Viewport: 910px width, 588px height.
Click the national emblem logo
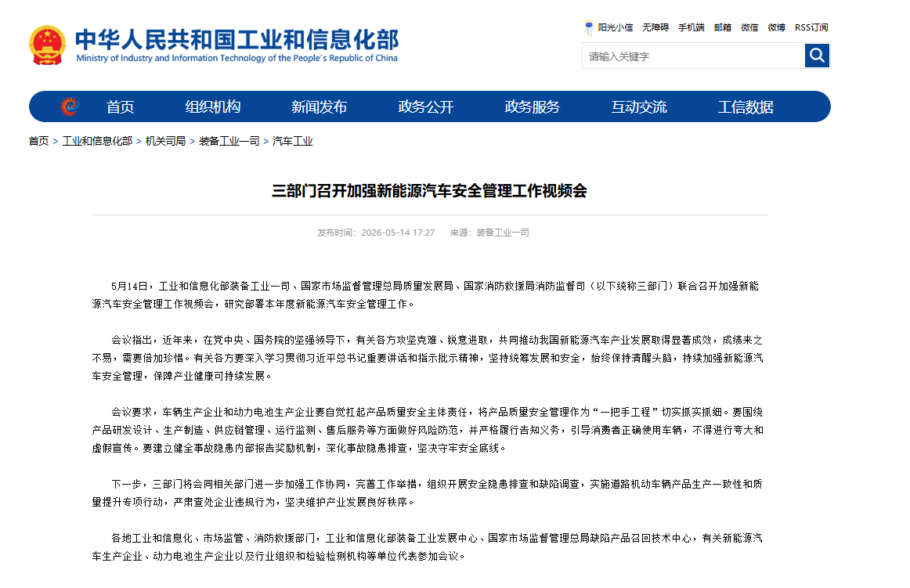(47, 45)
